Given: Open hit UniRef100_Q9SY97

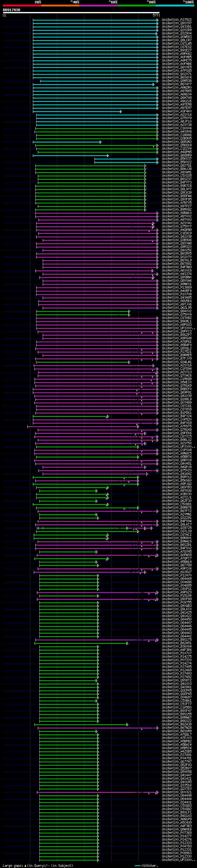Looking at the screenshot, I should (x=177, y=23).
